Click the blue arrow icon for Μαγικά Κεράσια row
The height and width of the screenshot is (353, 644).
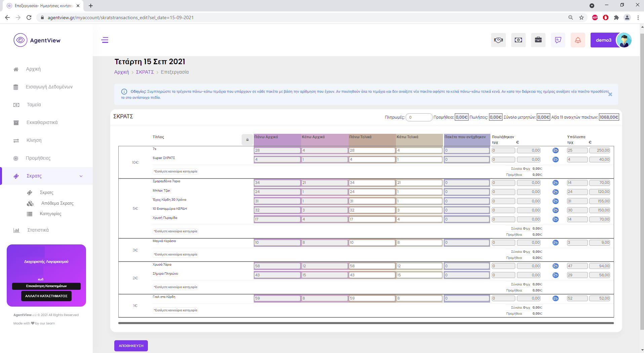pos(555,242)
